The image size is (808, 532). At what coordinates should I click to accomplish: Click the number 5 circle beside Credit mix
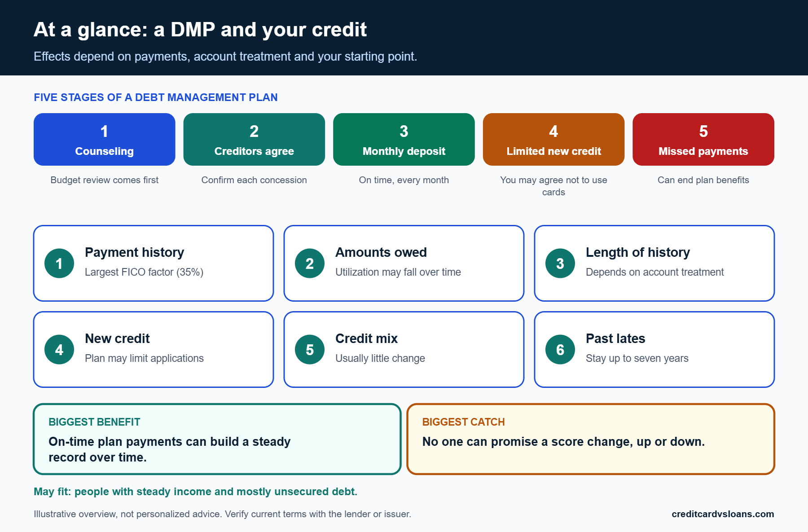(310, 350)
